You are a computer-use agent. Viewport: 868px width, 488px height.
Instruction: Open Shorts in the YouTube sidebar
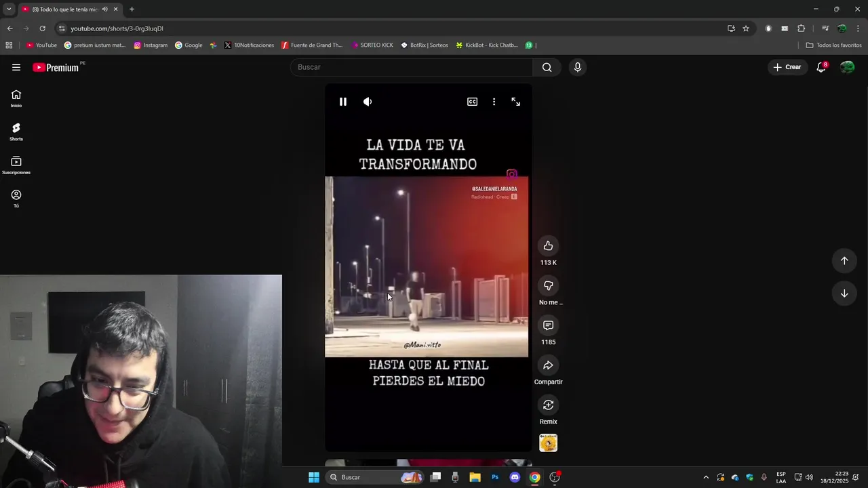(16, 132)
